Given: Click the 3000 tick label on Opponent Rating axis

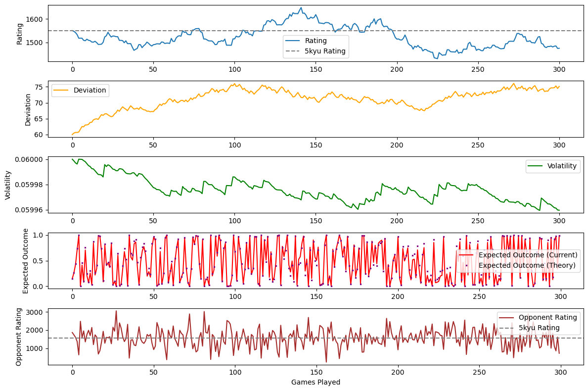Looking at the screenshot, I should [36, 312].
